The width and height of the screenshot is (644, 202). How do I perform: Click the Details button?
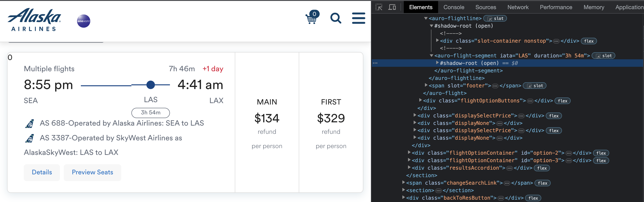point(42,172)
